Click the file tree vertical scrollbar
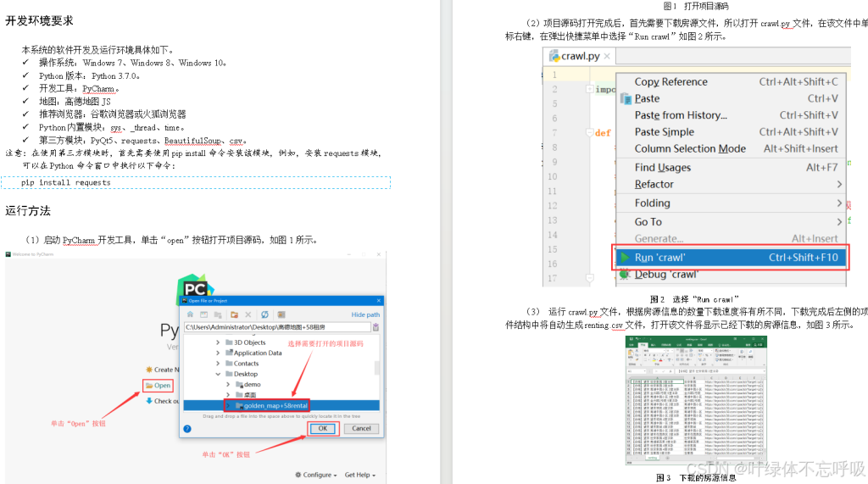The height and width of the screenshot is (484, 868). click(377, 368)
